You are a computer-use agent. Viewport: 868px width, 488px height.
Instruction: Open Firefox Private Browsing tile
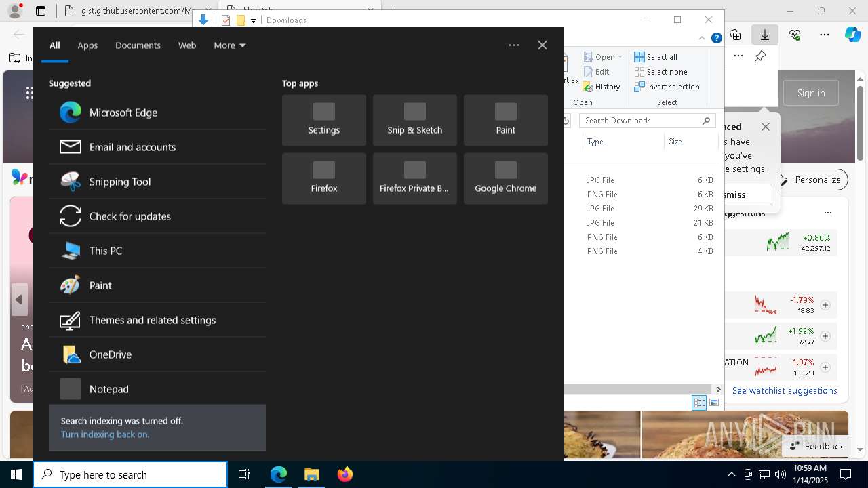[415, 178]
